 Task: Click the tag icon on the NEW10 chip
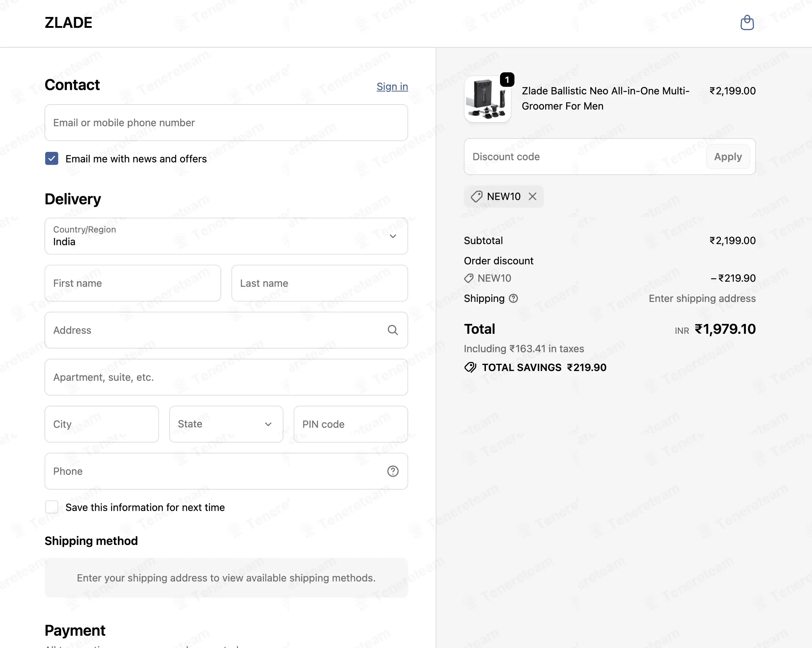[476, 196]
